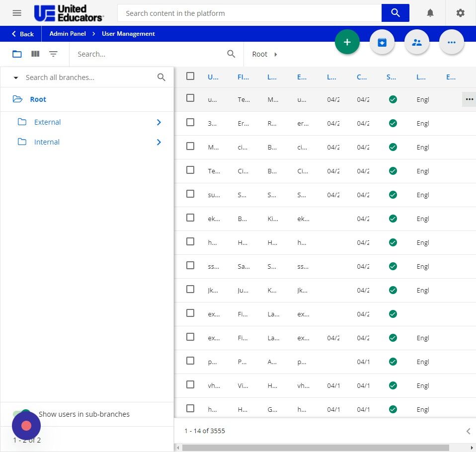This screenshot has height=452, width=476.
Task: Open dropdown arrow beside Search all branches
Action: coord(16,77)
